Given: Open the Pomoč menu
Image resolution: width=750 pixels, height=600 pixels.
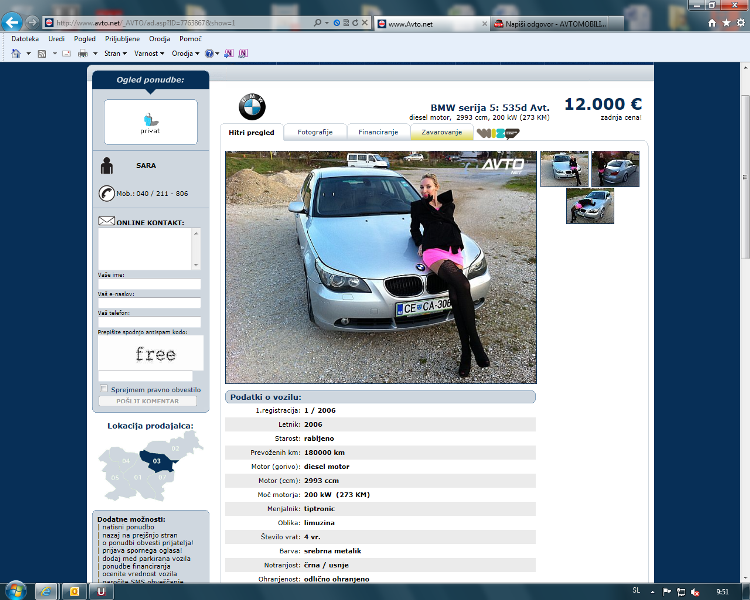Looking at the screenshot, I should point(190,39).
